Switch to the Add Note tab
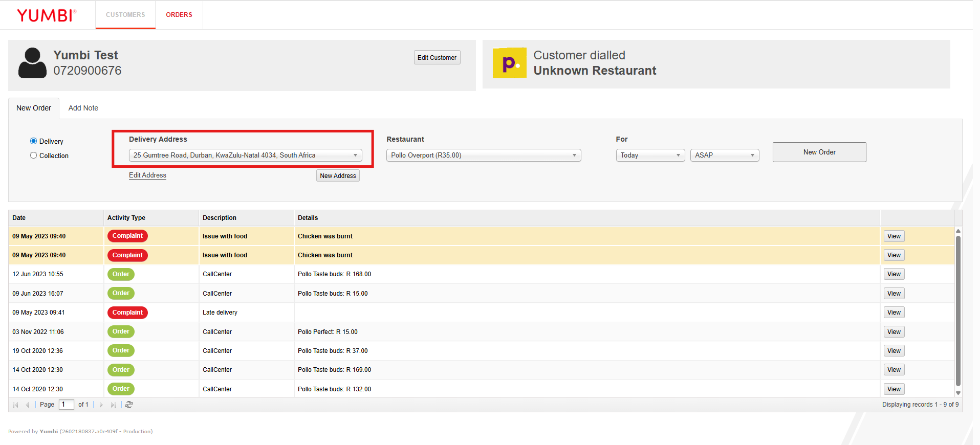Viewport: 980px width, 445px height. coord(83,108)
